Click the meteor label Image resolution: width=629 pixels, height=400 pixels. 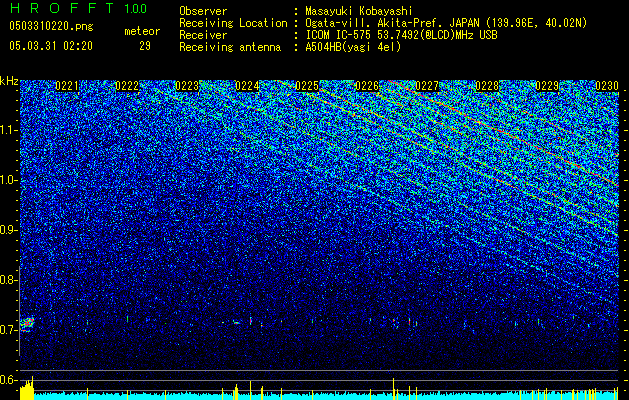pos(142,31)
